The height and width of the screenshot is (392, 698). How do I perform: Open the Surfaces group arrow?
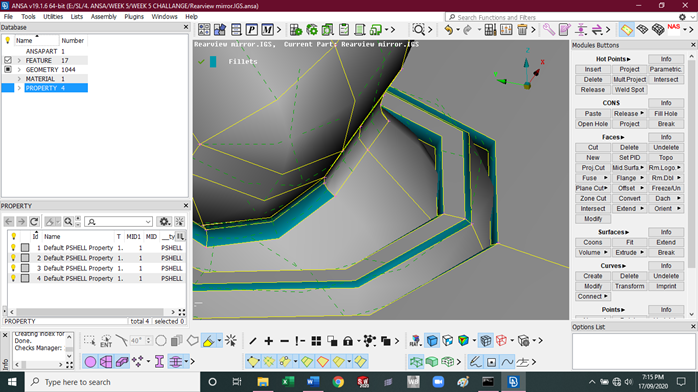pos(627,232)
